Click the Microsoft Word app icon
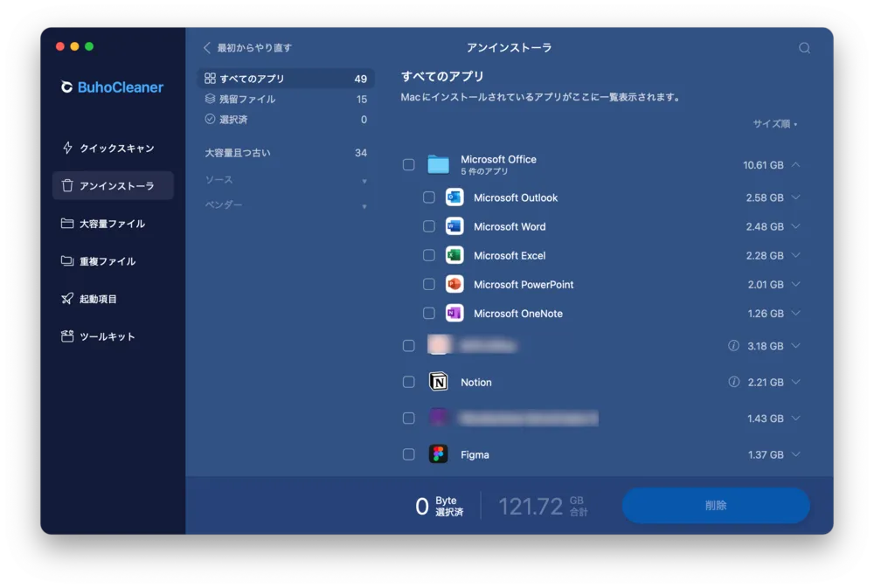The width and height of the screenshot is (874, 588). [x=454, y=226]
